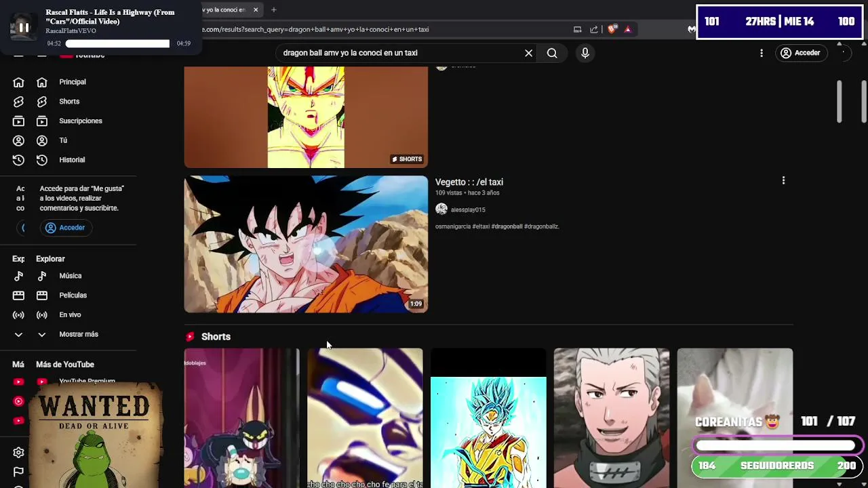Open the report history flag icon
The image size is (868, 488).
pos(18,472)
